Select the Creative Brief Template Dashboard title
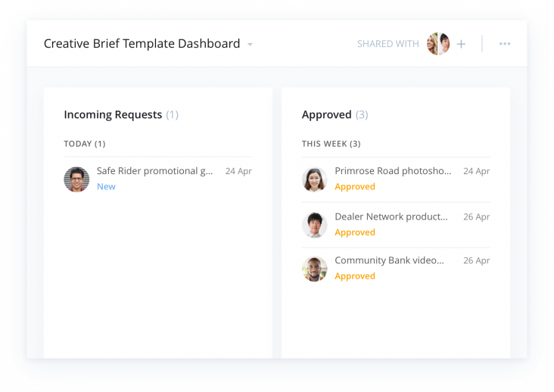This screenshot has height=392, width=554. [142, 43]
